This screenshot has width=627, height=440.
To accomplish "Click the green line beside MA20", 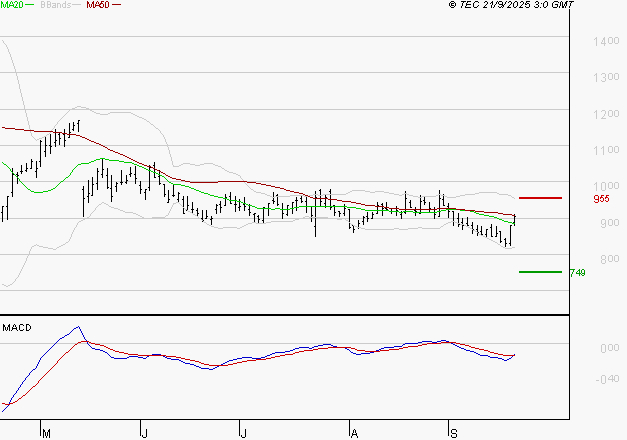I will 32,6.
